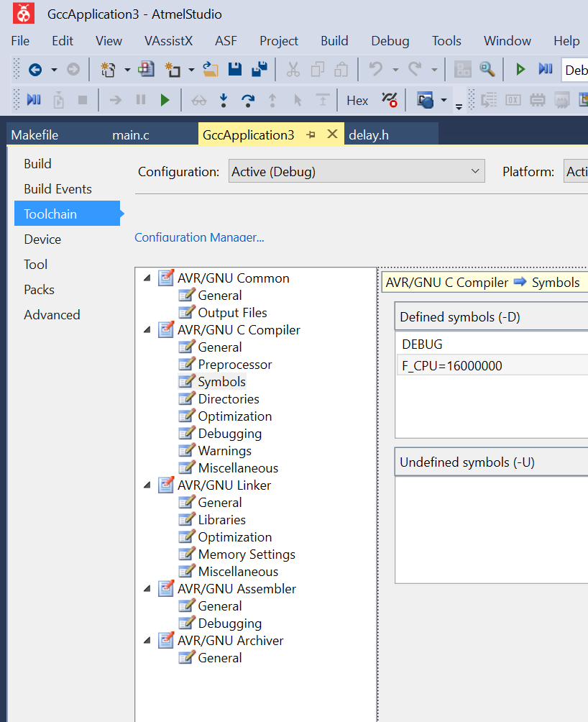Click the Add New Item toolbar icon
The image size is (588, 722).
[x=173, y=70]
